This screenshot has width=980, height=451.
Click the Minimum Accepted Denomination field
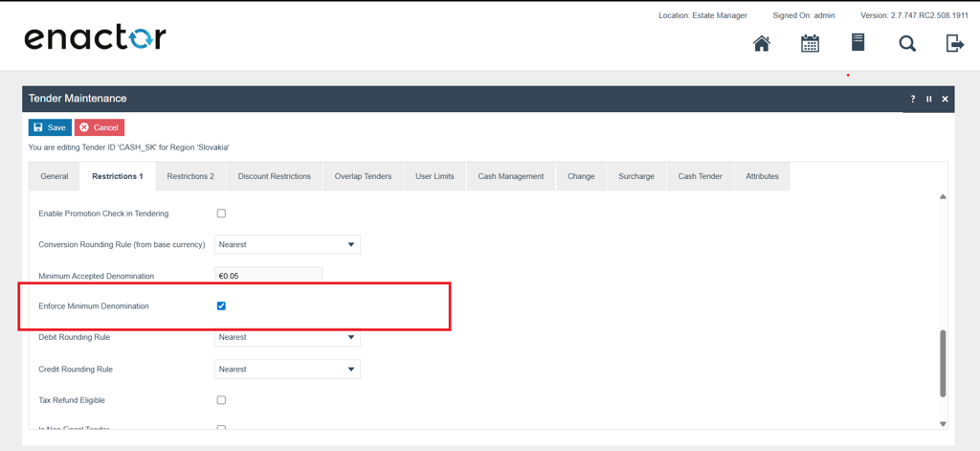click(x=268, y=276)
